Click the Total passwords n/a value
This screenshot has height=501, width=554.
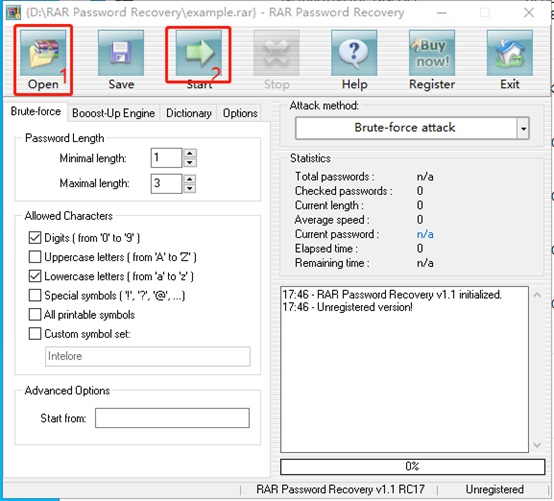(x=425, y=176)
